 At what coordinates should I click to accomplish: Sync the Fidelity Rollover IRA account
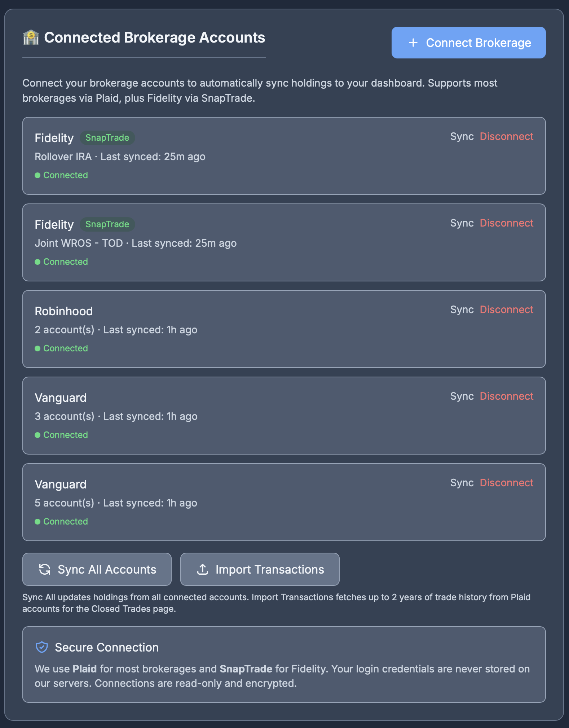pyautogui.click(x=462, y=136)
